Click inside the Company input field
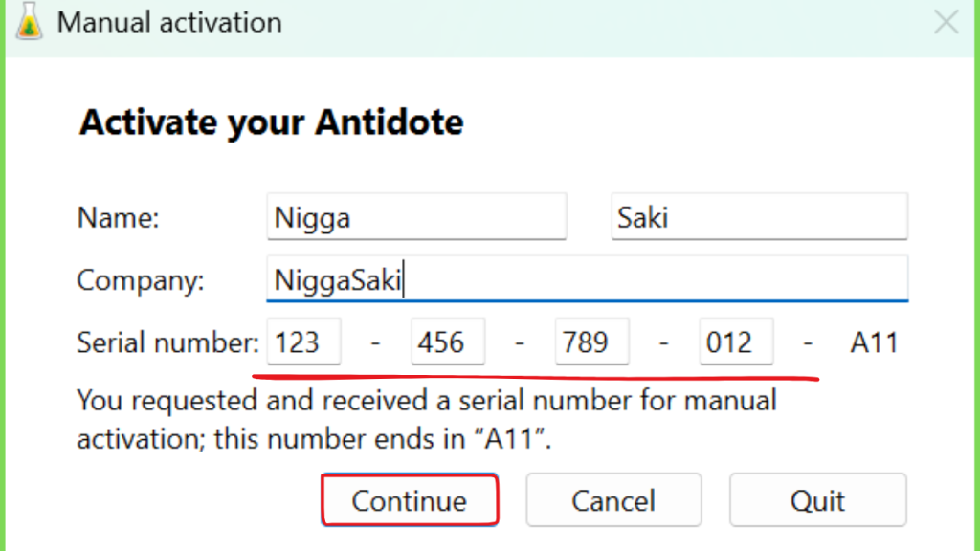This screenshot has width=980, height=551. (588, 278)
